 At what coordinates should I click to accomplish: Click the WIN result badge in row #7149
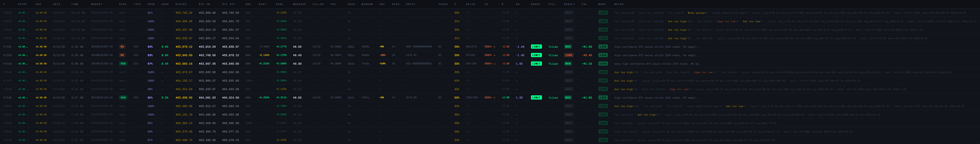point(568,64)
